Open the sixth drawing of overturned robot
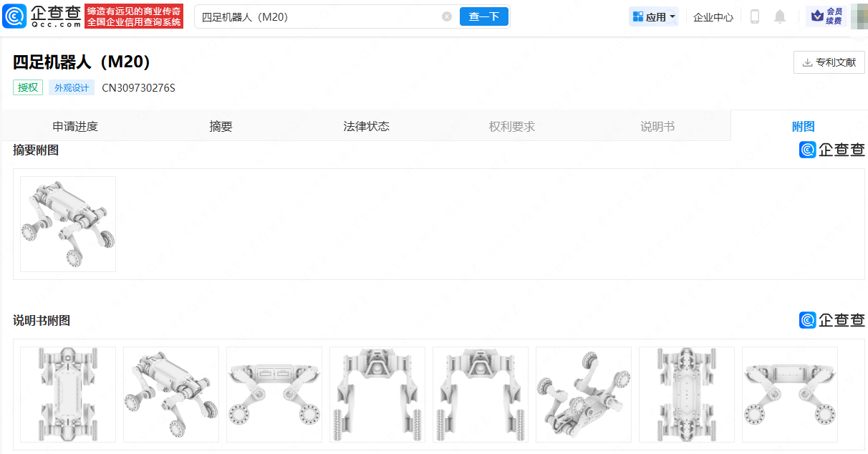The width and height of the screenshot is (868, 454). tap(584, 395)
